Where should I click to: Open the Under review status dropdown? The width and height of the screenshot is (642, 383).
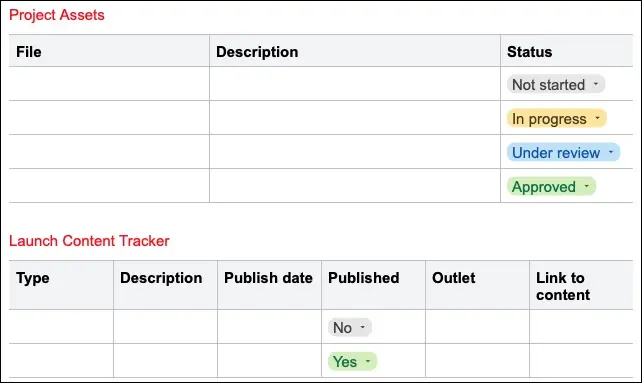[x=563, y=152]
